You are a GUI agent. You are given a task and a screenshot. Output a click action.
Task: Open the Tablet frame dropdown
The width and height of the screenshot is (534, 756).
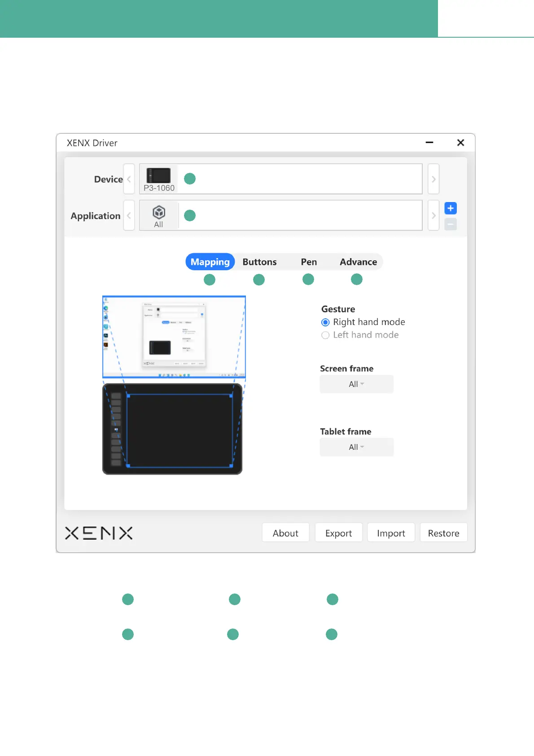pos(357,447)
